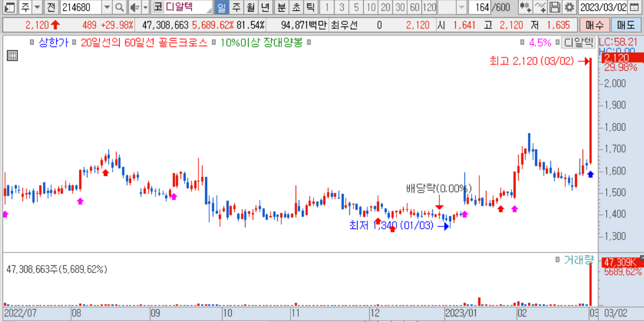
Task: Click the floppy disk save icon
Action: click(x=554, y=7)
